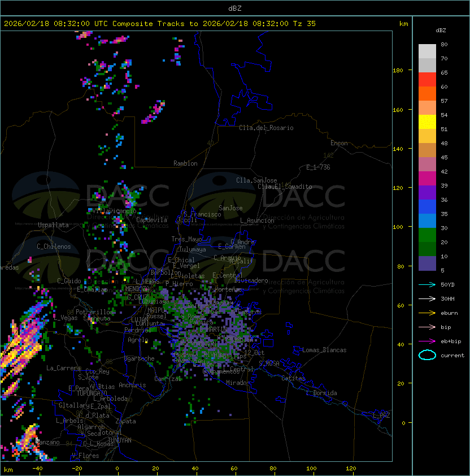Click the 'Tz 35' value in header
The width and height of the screenshot is (470, 476).
point(304,24)
